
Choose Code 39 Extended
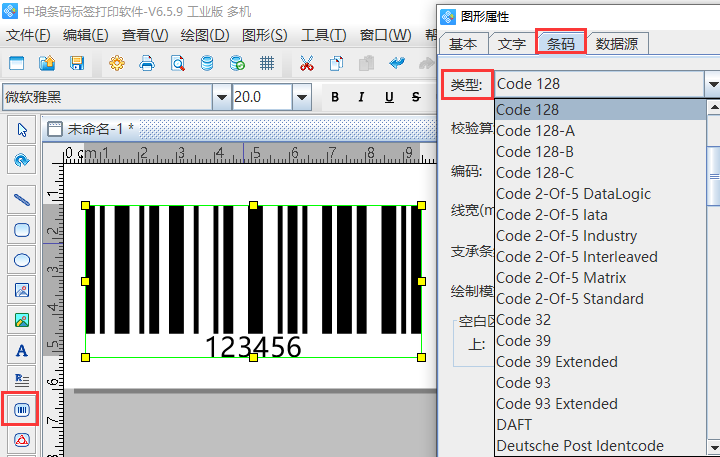pos(601,362)
